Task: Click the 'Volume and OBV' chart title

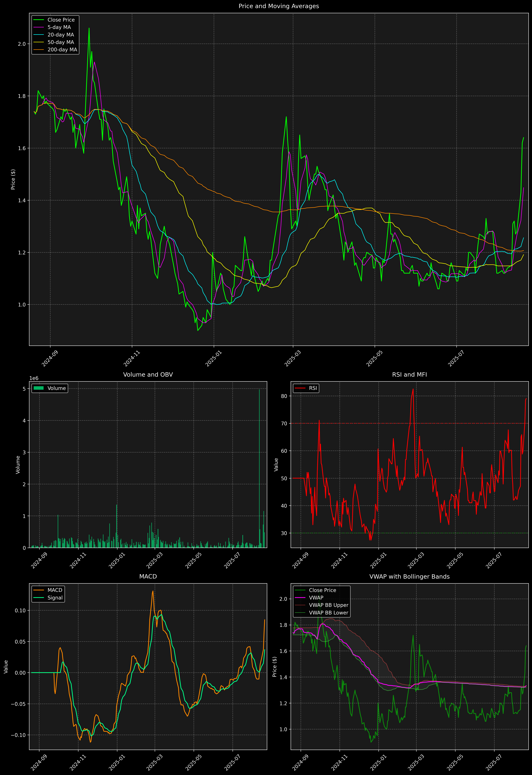Action: (x=148, y=374)
